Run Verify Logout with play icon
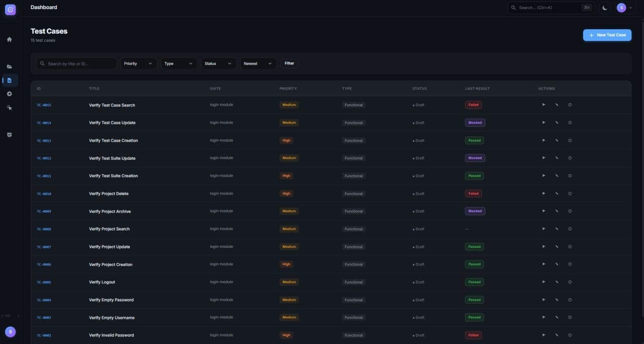The image size is (644, 344). (x=543, y=282)
